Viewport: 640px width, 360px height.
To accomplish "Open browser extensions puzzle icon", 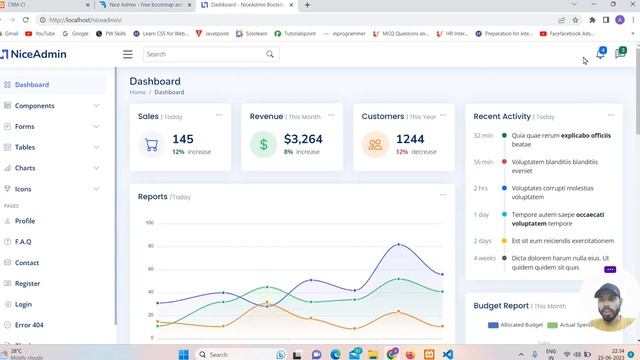I will tap(592, 20).
